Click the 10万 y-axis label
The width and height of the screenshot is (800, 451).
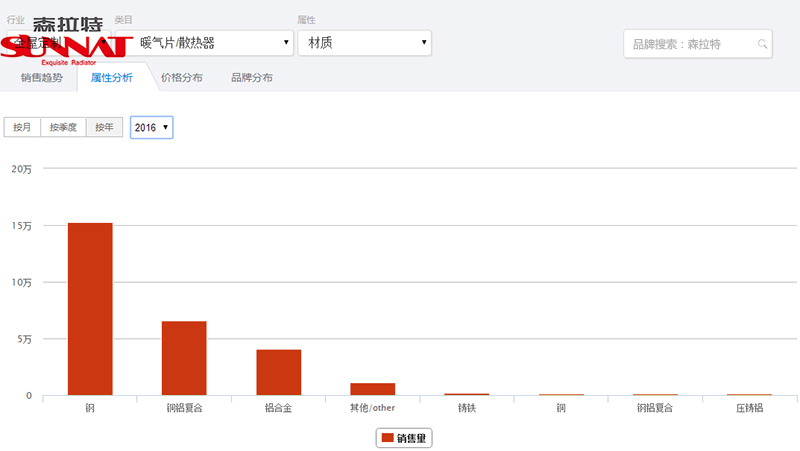pyautogui.click(x=21, y=282)
